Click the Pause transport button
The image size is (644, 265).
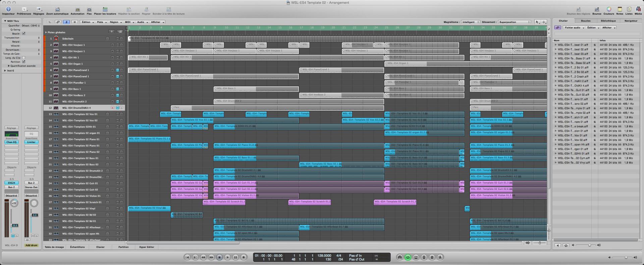(x=235, y=257)
